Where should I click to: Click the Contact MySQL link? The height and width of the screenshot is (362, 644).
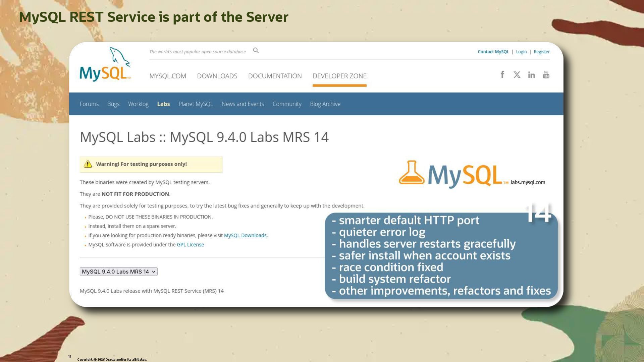click(x=493, y=52)
